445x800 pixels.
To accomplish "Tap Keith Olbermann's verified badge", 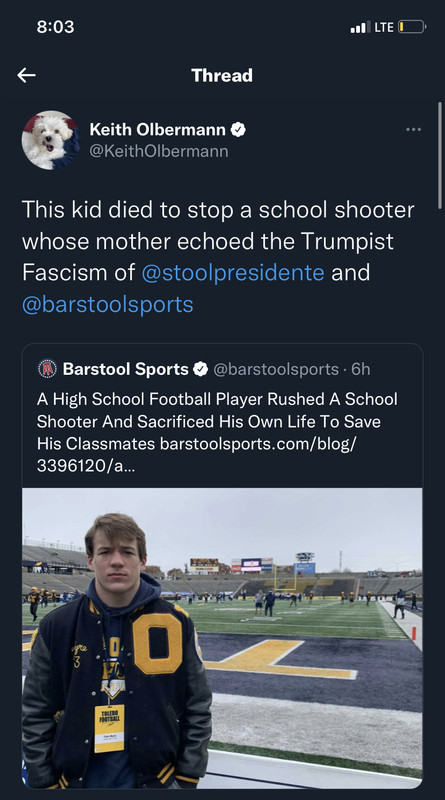I will (x=238, y=130).
